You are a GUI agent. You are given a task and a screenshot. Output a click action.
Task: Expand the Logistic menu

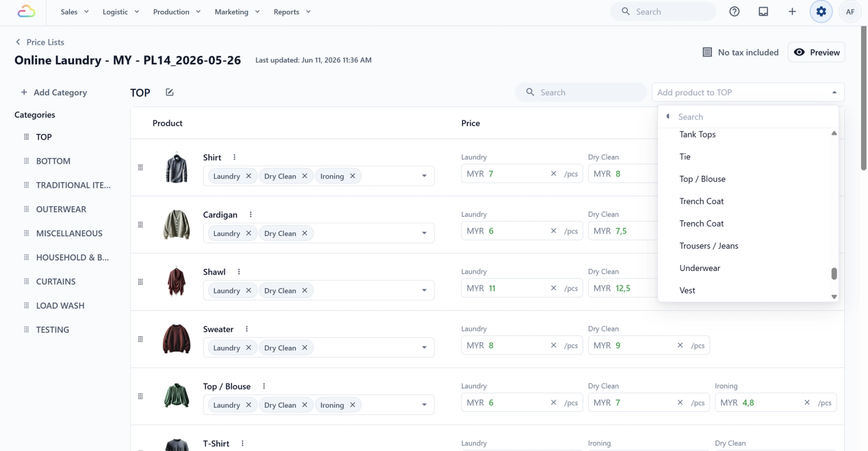click(x=121, y=11)
